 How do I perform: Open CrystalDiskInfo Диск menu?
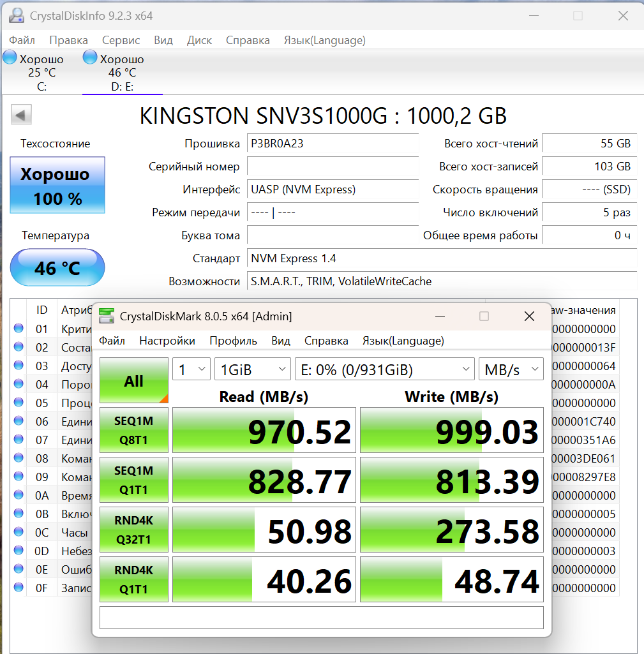tap(199, 40)
